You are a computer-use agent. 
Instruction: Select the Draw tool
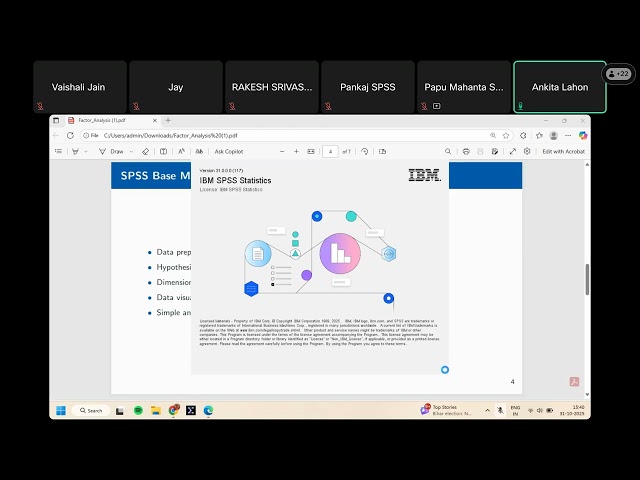point(111,151)
